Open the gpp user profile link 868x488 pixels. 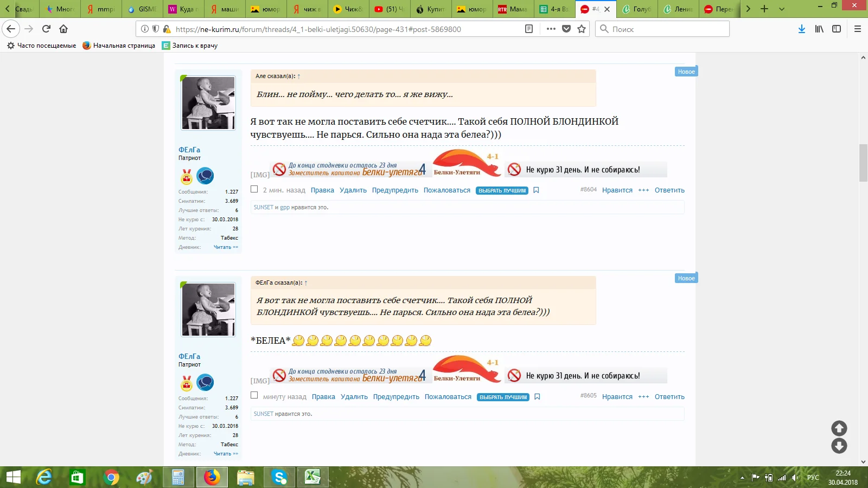(x=285, y=208)
